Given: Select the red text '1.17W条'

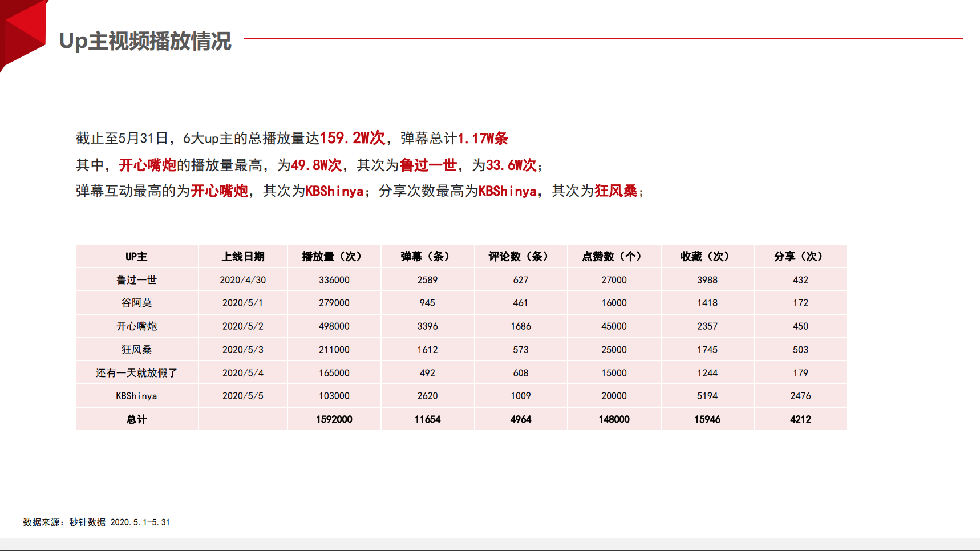Looking at the screenshot, I should point(483,138).
